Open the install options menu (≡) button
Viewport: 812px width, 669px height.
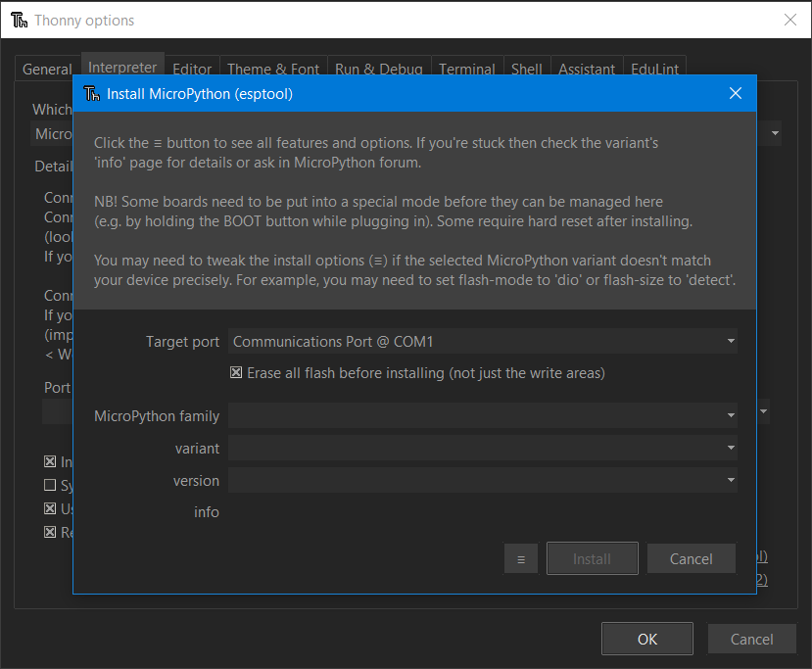click(520, 559)
